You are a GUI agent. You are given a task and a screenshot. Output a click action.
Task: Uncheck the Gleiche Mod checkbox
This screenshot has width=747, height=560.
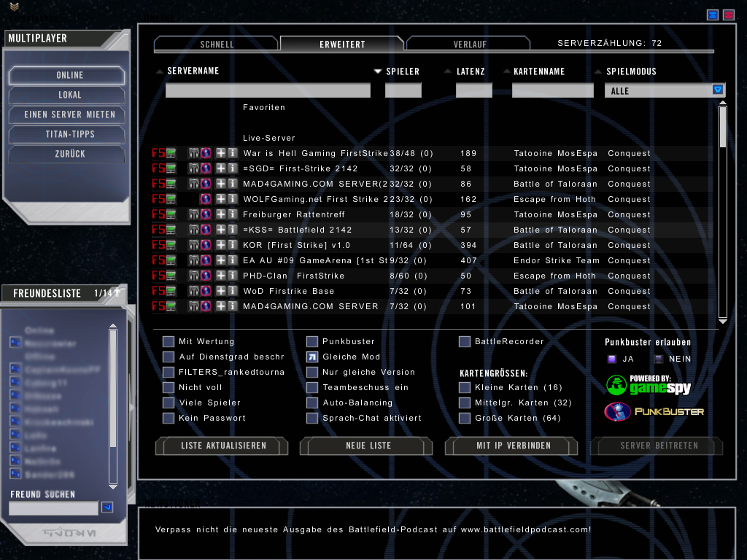[x=312, y=357]
